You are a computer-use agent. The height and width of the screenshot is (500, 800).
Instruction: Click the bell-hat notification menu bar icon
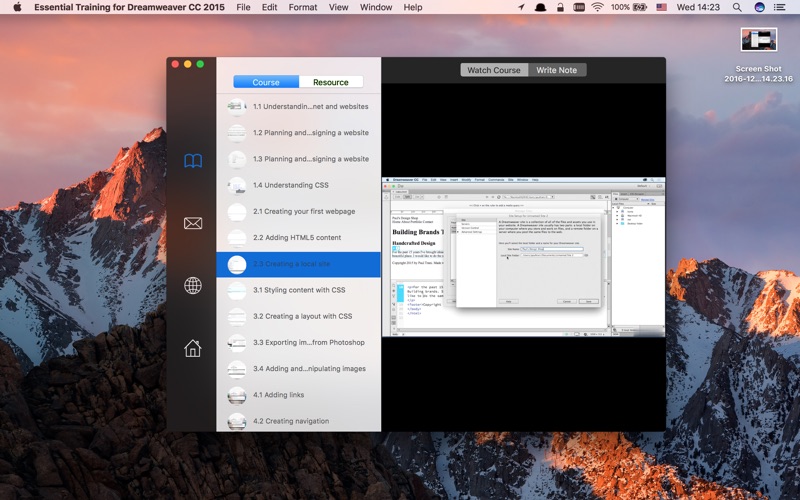[540, 7]
